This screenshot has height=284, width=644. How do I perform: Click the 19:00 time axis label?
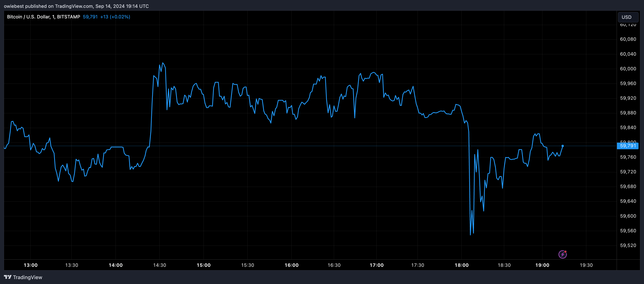[x=542, y=265]
